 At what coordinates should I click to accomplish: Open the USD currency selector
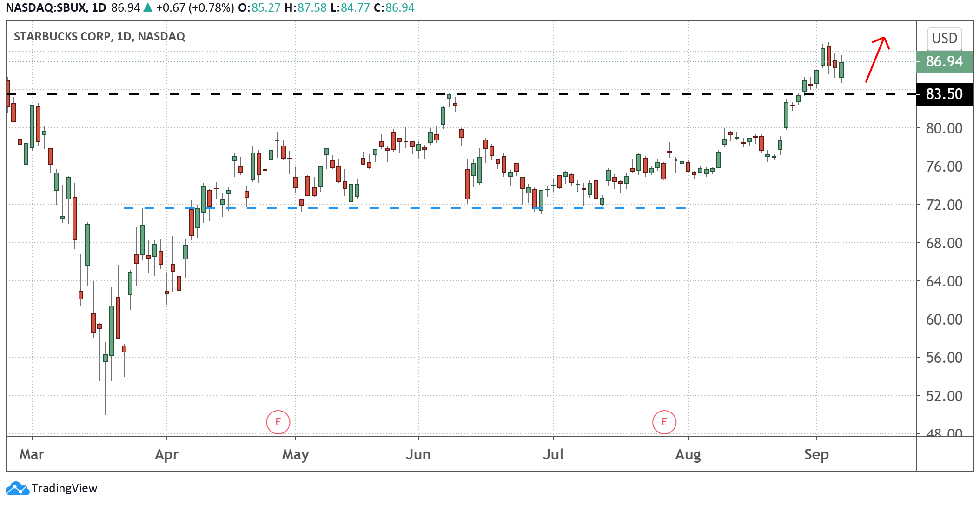click(944, 38)
